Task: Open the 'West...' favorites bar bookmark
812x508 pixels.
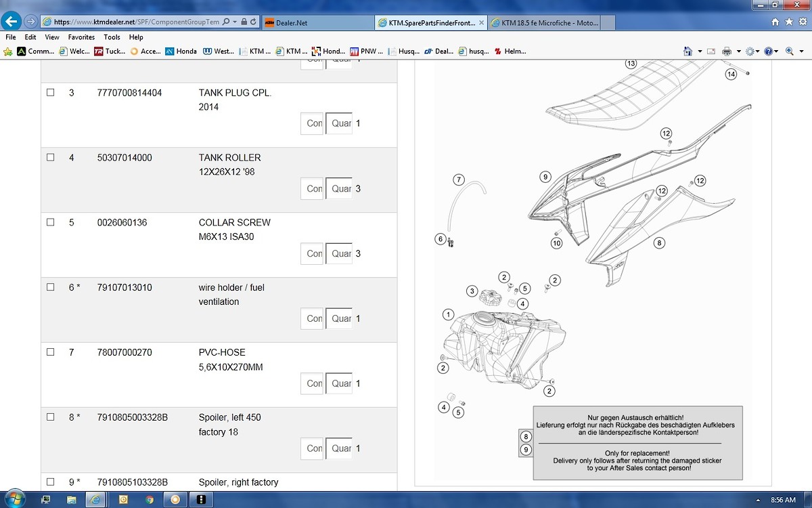Action: point(219,51)
